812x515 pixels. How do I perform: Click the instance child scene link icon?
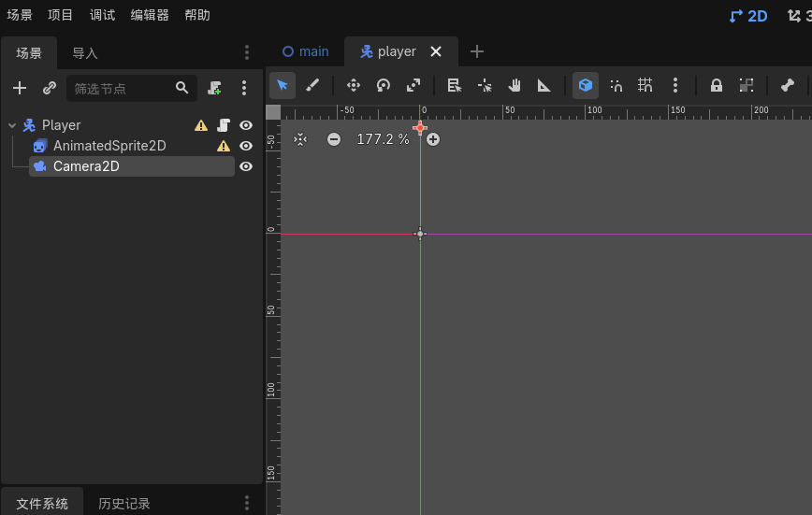(50, 88)
